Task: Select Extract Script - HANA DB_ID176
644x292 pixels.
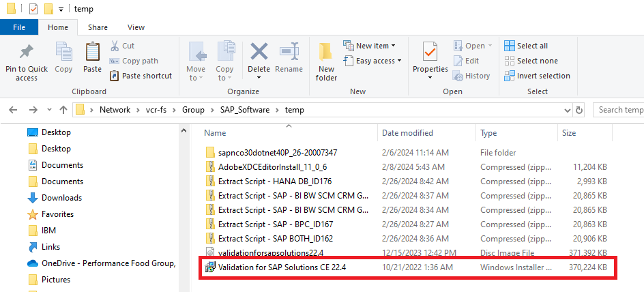Action: pos(407,181)
